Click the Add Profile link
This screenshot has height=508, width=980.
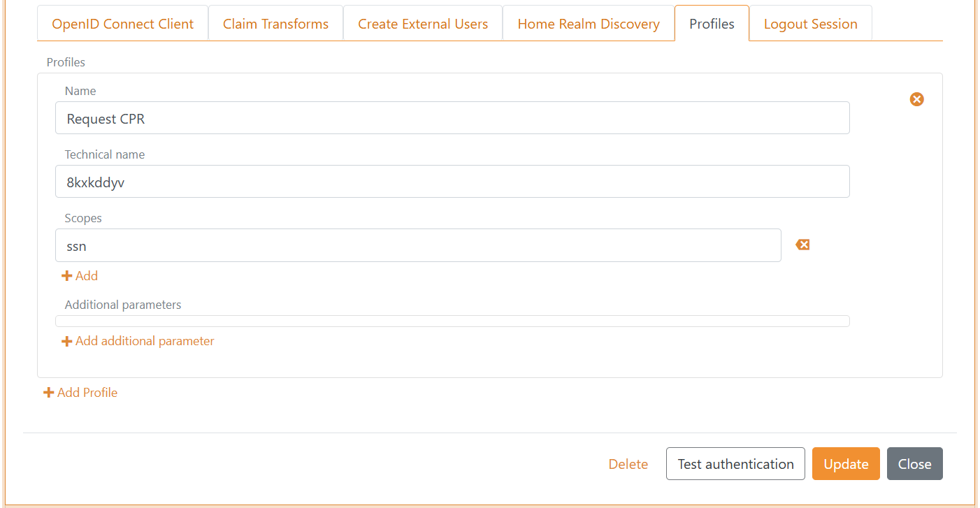click(x=80, y=392)
